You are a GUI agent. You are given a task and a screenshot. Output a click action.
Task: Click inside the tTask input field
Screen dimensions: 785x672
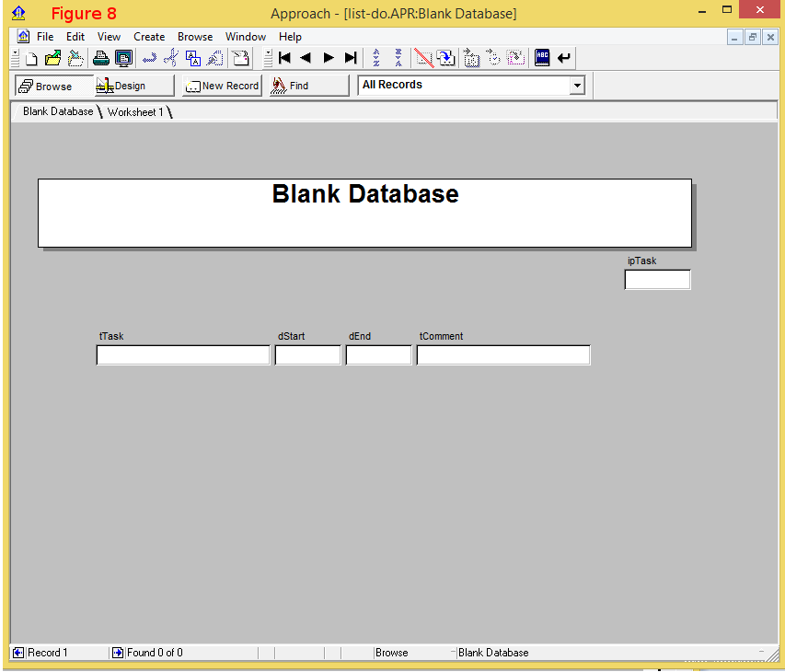click(x=182, y=354)
